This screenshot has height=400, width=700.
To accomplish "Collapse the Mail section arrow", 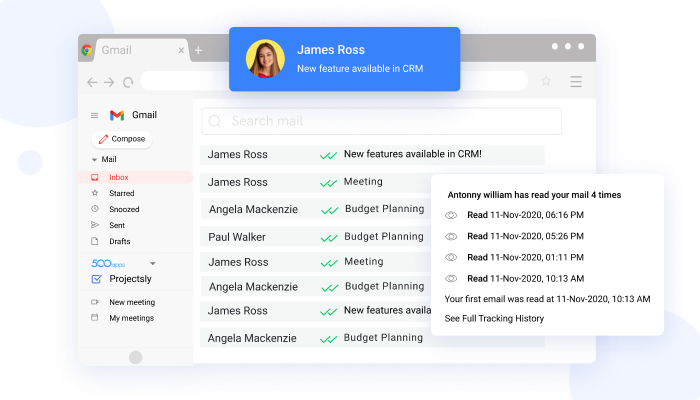I will [x=94, y=159].
